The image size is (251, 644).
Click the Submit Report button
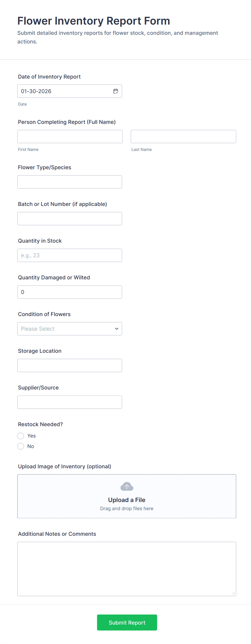[127, 622]
